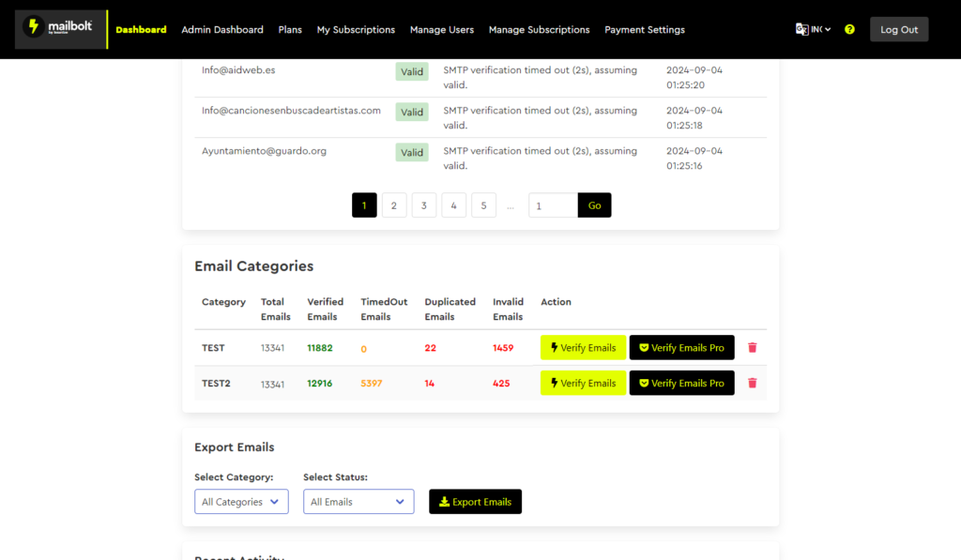Select the Valid status badge for Info@aidweb.es

(411, 70)
